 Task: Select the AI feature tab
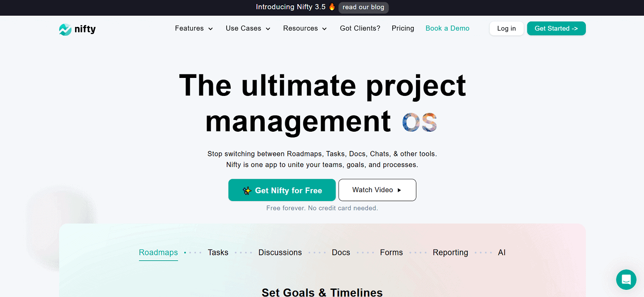tap(501, 252)
